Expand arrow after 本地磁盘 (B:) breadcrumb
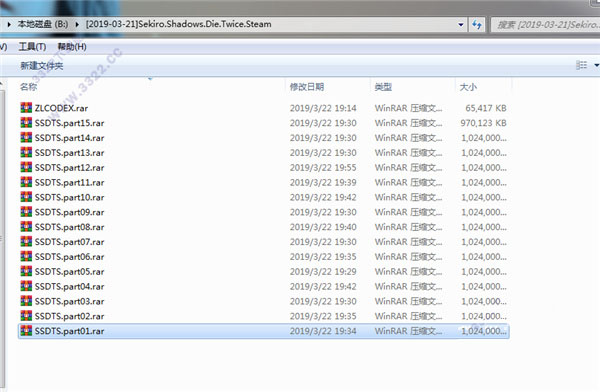The height and width of the screenshot is (392, 600). [77, 24]
